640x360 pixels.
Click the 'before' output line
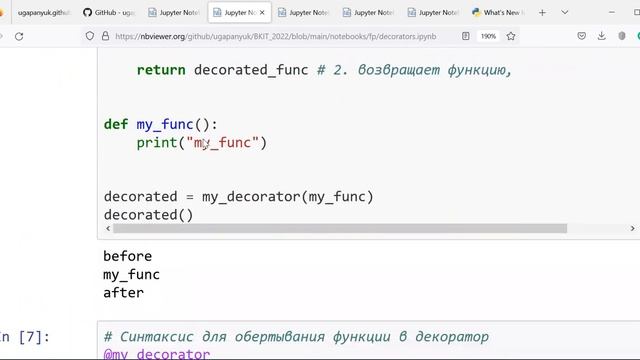(x=127, y=256)
